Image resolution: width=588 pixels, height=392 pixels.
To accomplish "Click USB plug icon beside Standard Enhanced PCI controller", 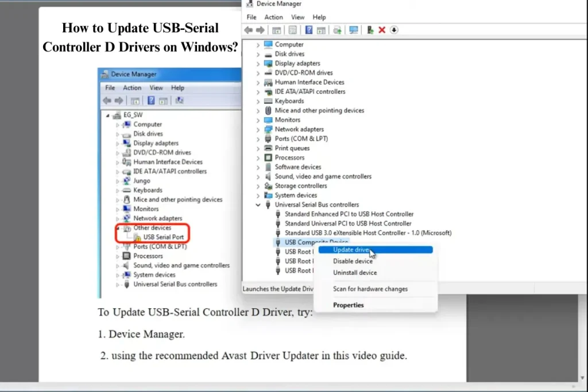I will coord(278,214).
